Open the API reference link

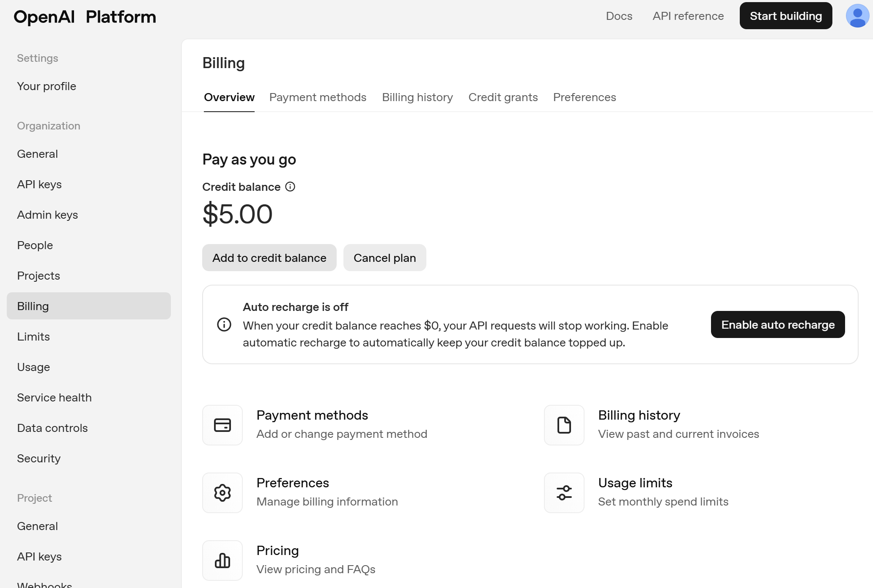coord(688,16)
